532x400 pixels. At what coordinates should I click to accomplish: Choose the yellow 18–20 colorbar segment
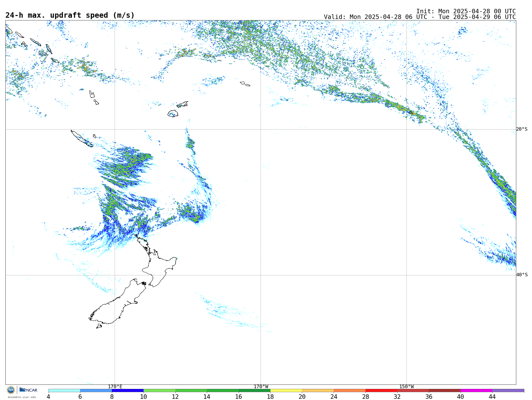coord(286,390)
